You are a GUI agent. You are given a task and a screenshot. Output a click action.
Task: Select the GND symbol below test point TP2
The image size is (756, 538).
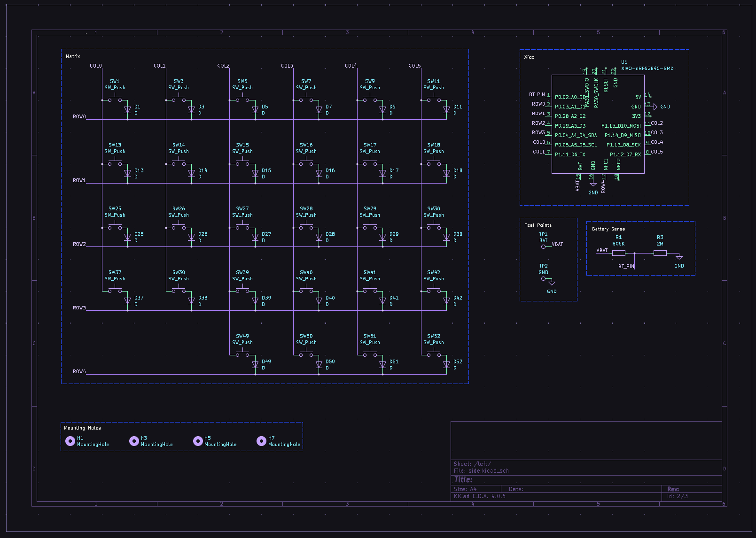pos(552,283)
